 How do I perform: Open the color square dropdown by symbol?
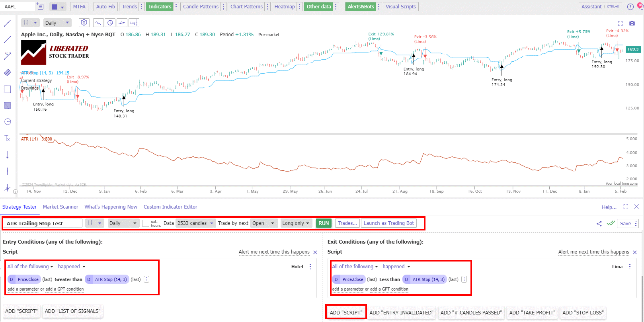click(58, 7)
